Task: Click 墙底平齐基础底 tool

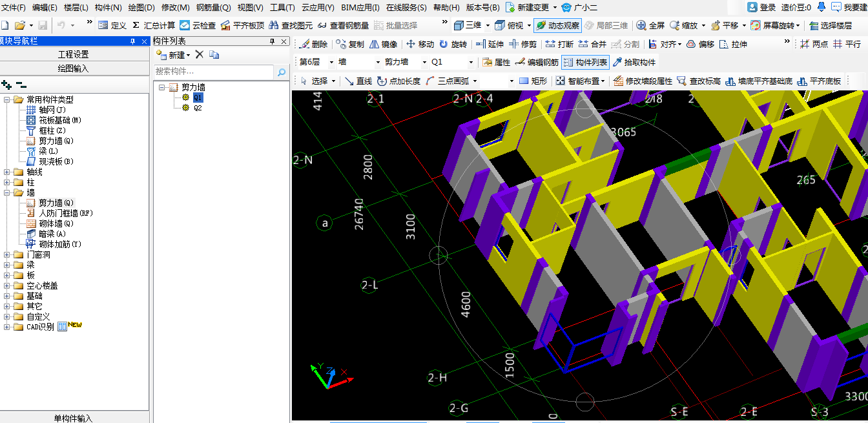Action: coord(759,81)
